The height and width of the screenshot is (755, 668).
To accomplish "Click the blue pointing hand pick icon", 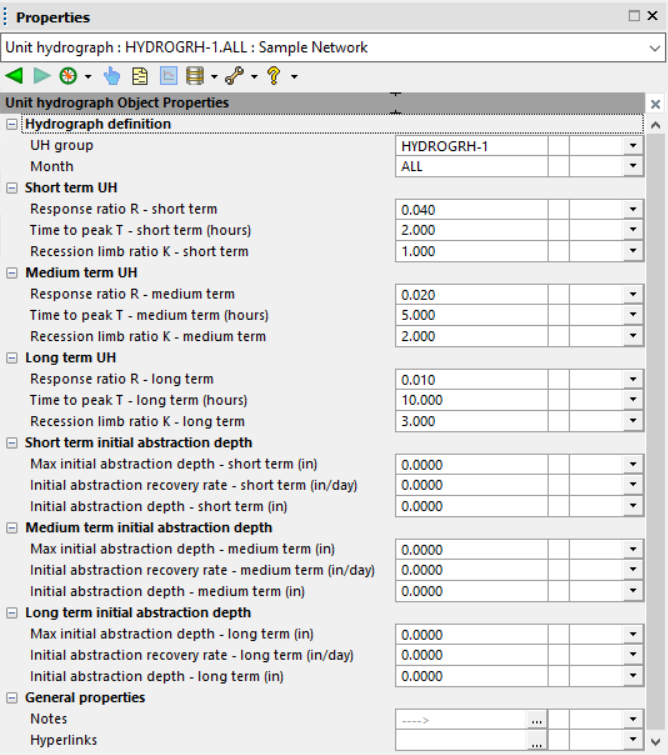I will click(112, 76).
